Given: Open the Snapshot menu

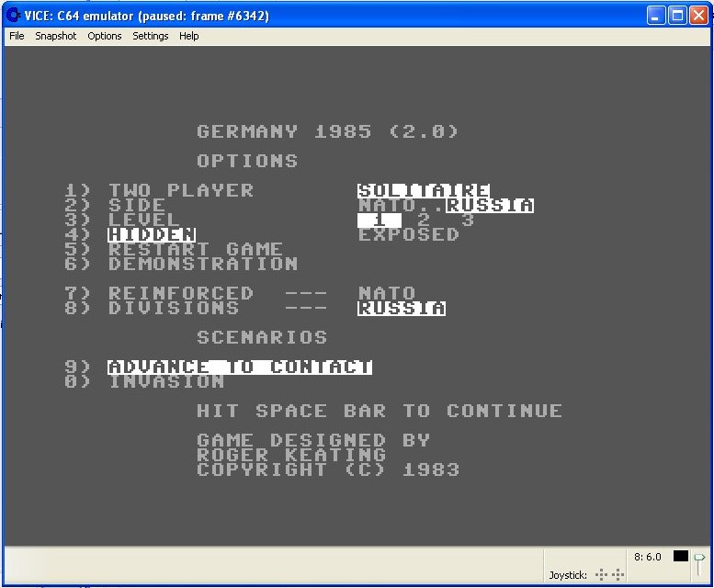Looking at the screenshot, I should [x=55, y=36].
